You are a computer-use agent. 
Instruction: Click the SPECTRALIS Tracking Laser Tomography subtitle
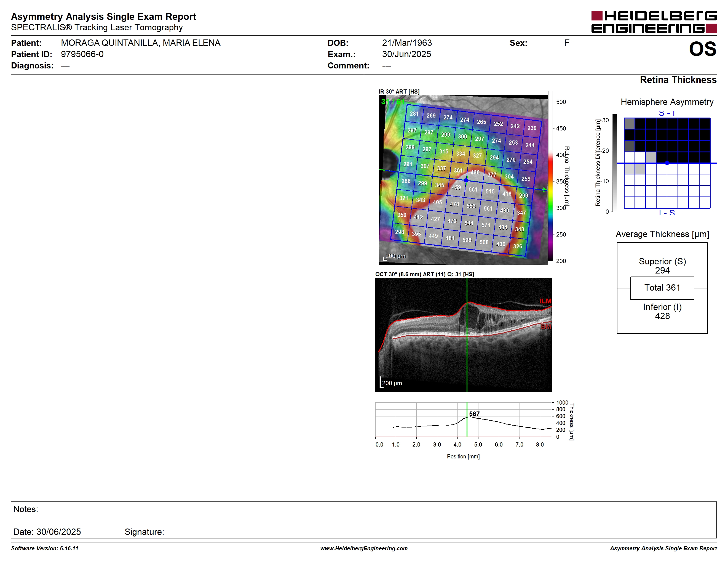click(x=97, y=27)
